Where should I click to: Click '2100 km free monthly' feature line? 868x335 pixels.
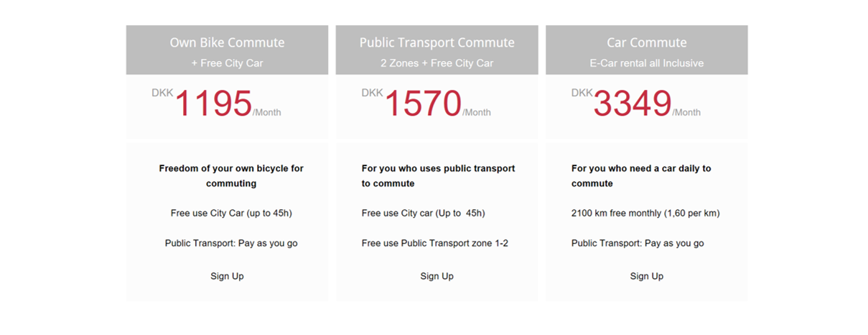coord(645,214)
